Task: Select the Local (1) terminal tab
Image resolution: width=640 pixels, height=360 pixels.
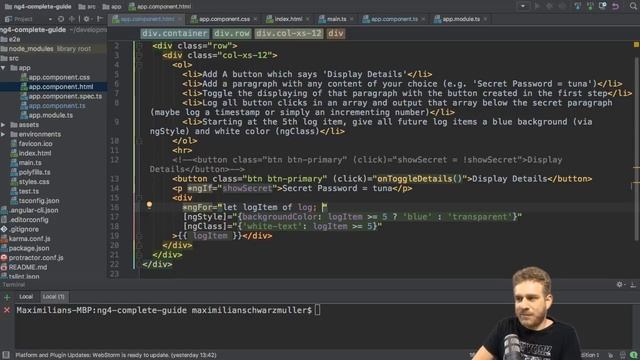Action: (53, 297)
